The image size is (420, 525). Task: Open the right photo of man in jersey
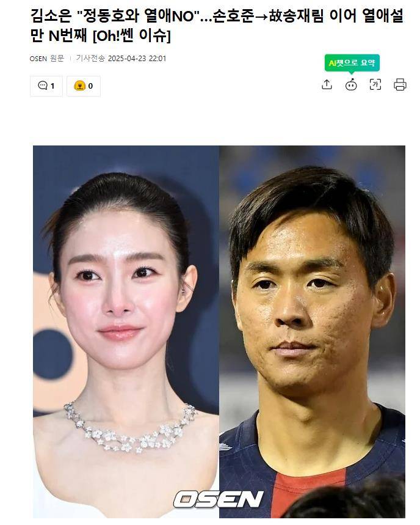point(312,331)
